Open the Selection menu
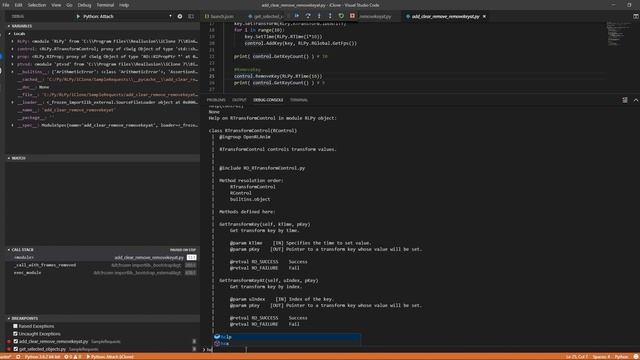Viewport: 640px width, 360px height. coord(37,5)
